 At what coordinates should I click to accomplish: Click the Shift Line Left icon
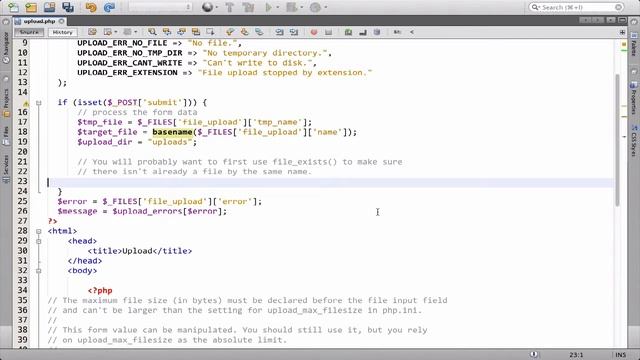click(x=279, y=32)
